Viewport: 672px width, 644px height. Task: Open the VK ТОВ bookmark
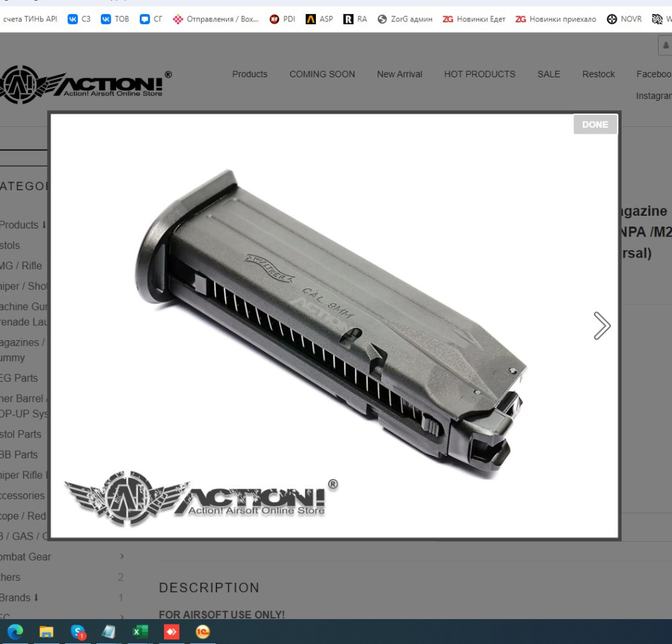point(115,19)
